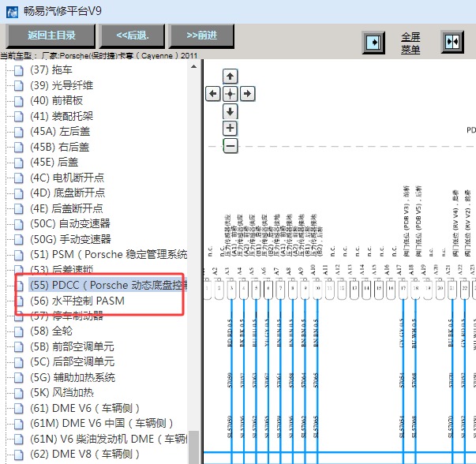The height and width of the screenshot is (464, 476).
Task: Select tree item (5G) 辅助加热系统
Action: coord(73,377)
